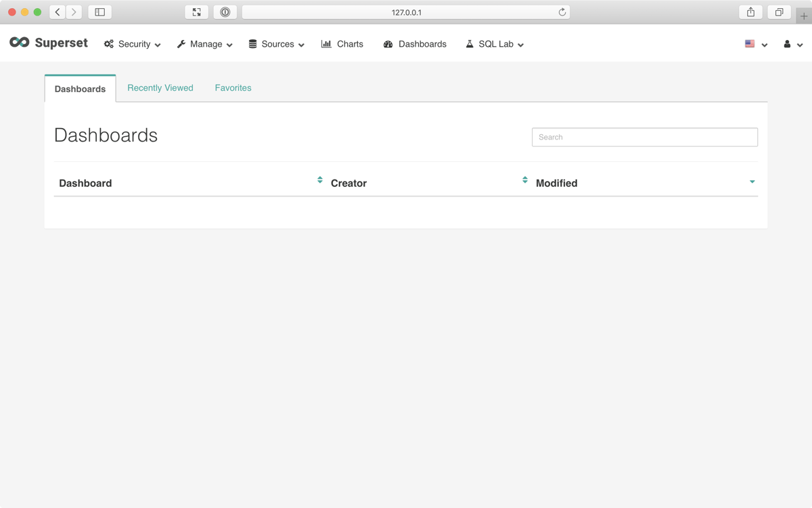Viewport: 812px width, 508px height.
Task: Open Sources via the database icon
Action: [251, 43]
